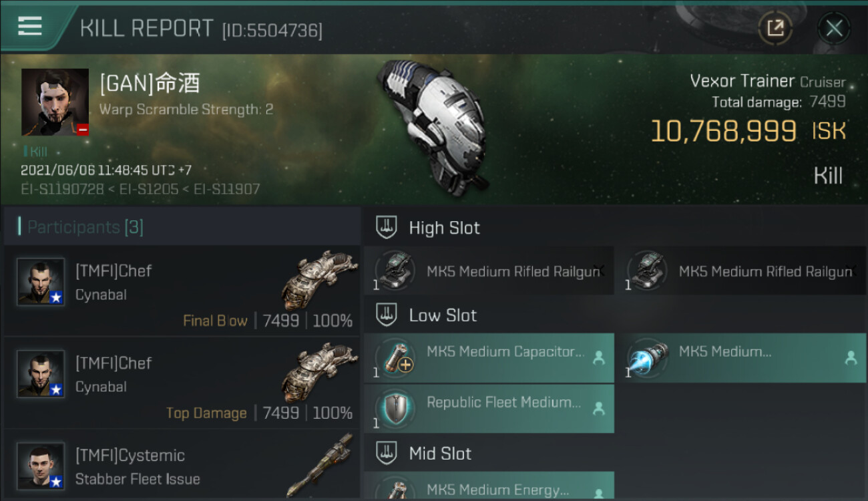Click the MK5 Medium Energy module
The image size is (868, 501).
click(489, 488)
